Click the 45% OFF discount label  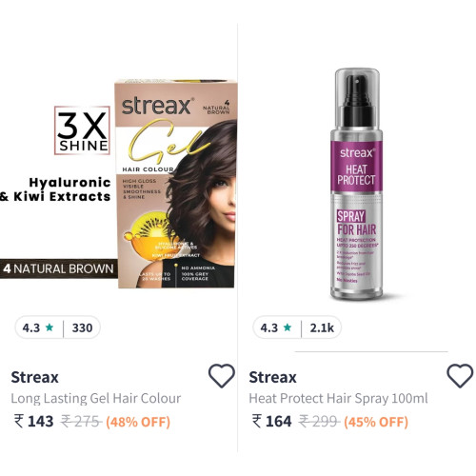click(x=376, y=422)
